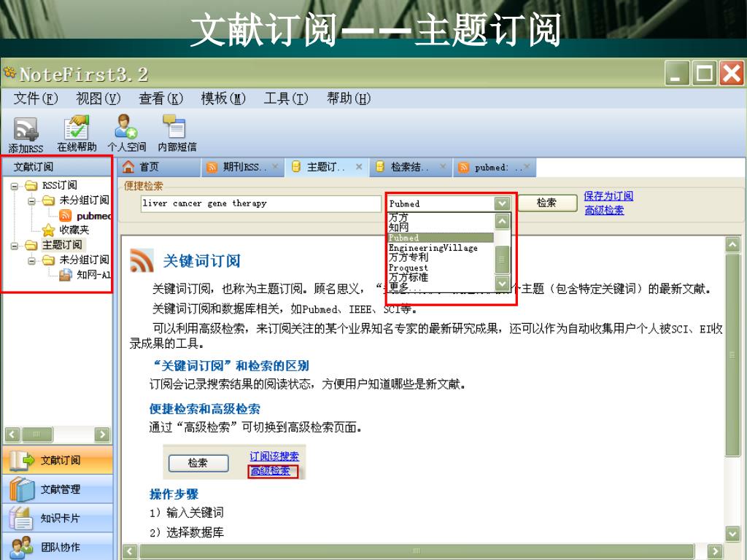Click the 检索 search button by the database dropdown
Viewport: 747px width, 560px height.
point(547,203)
